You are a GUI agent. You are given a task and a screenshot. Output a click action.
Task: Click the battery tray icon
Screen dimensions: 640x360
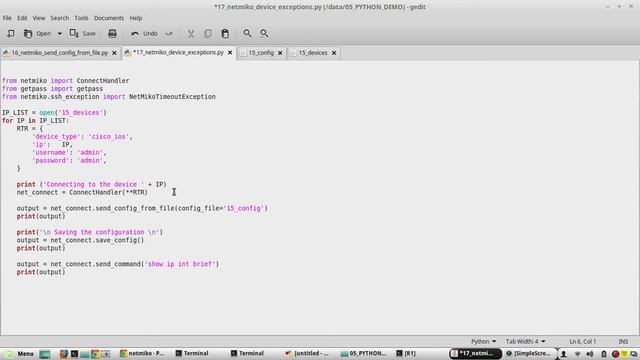click(x=604, y=354)
